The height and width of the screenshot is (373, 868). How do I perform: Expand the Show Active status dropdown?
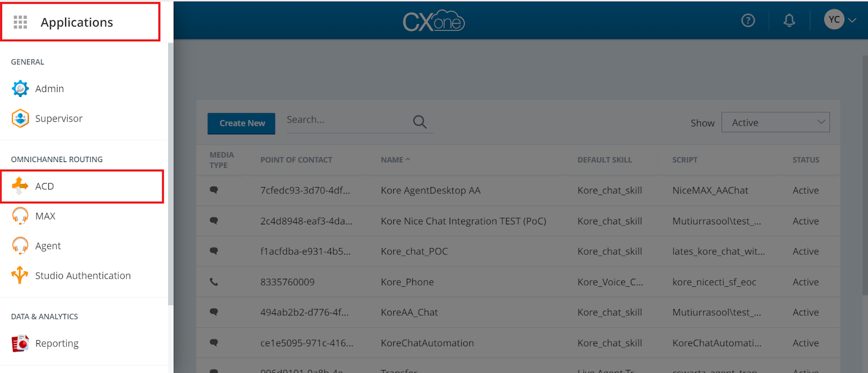(775, 123)
